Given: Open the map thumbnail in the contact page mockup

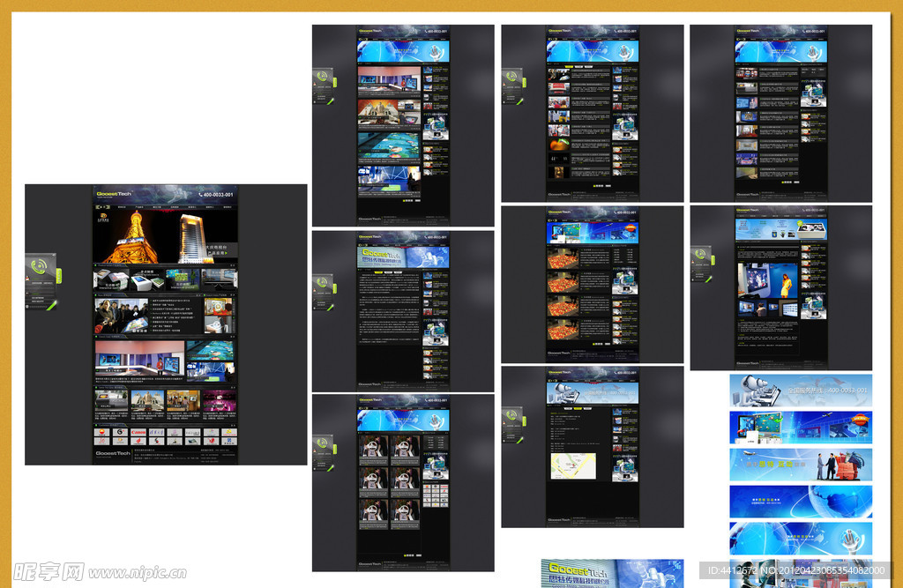Looking at the screenshot, I should [x=573, y=465].
